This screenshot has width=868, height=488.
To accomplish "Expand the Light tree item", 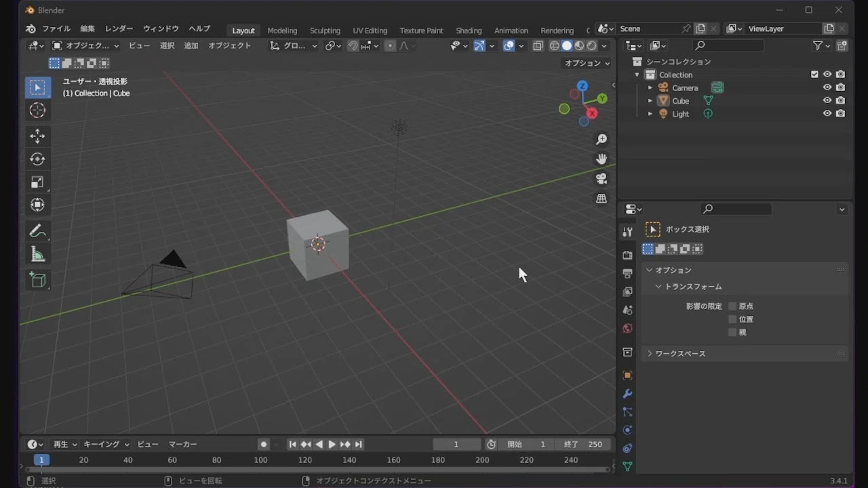I will point(650,114).
